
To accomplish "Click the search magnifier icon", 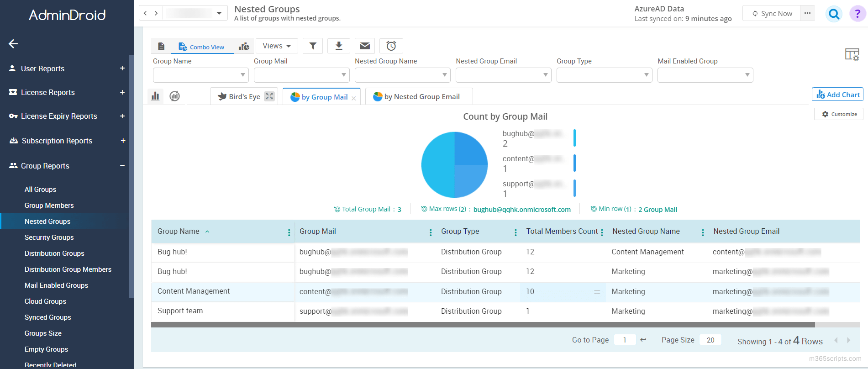I will (x=834, y=14).
